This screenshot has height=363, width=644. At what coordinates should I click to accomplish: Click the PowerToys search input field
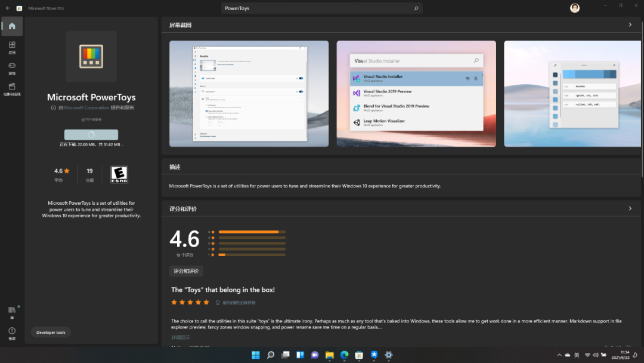tap(316, 8)
